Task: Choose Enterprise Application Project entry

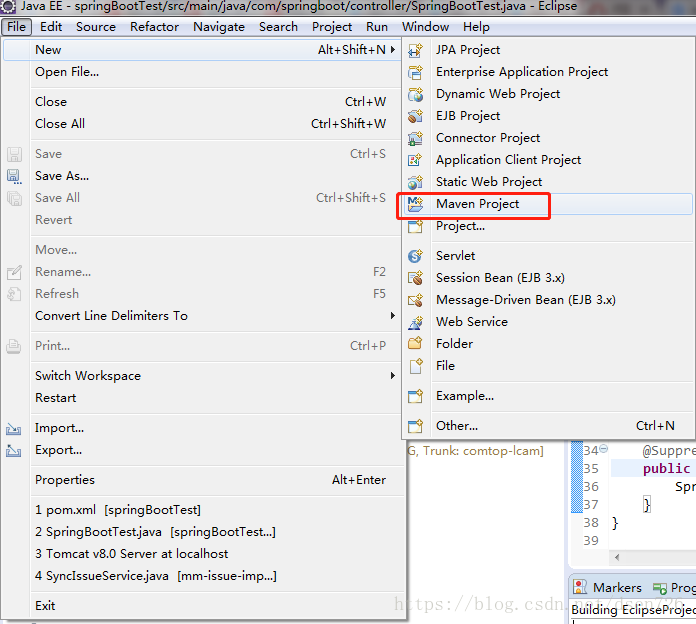Action: tap(548, 72)
